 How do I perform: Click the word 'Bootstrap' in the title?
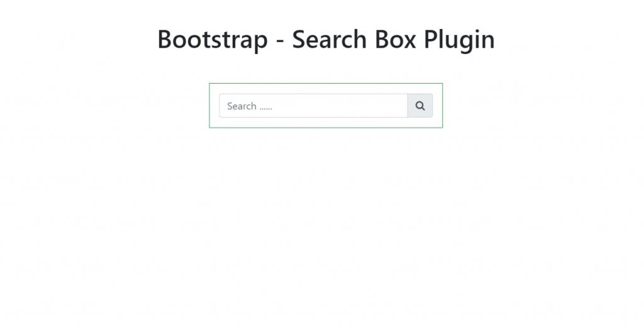(x=213, y=40)
